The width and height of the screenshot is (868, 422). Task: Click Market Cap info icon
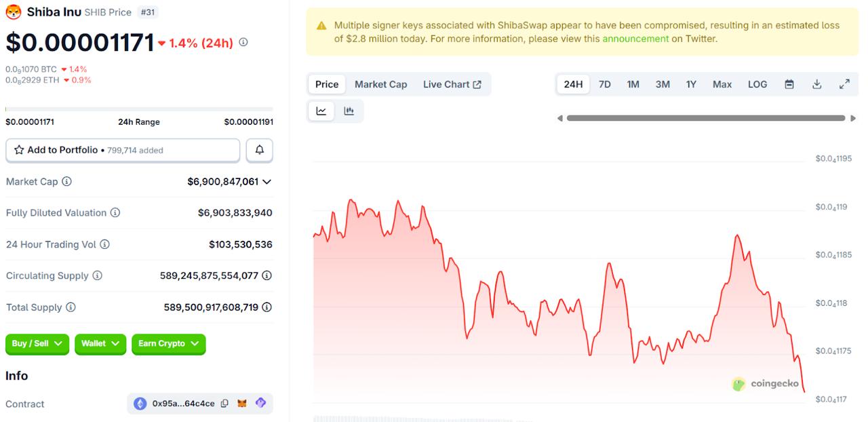[x=66, y=182]
